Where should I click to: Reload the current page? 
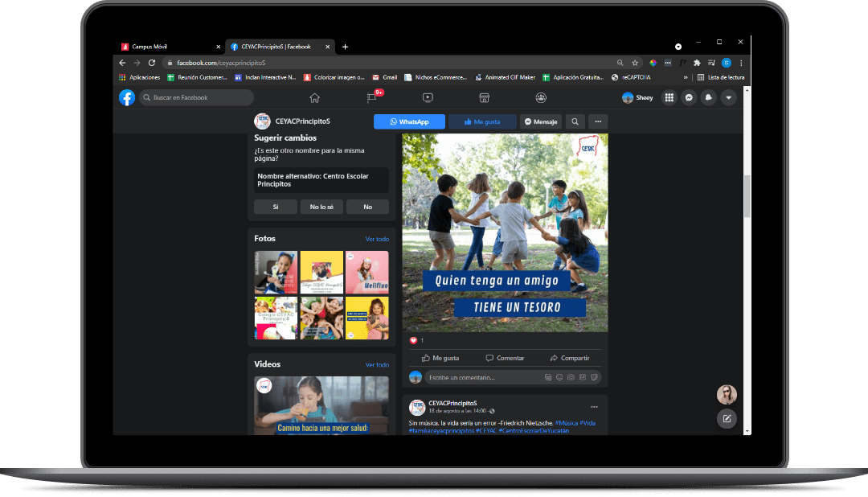152,64
